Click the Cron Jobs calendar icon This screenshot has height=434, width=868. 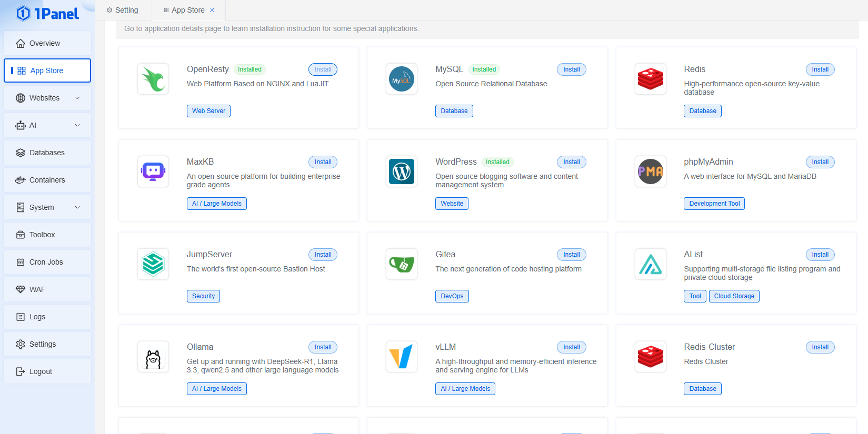coord(21,262)
